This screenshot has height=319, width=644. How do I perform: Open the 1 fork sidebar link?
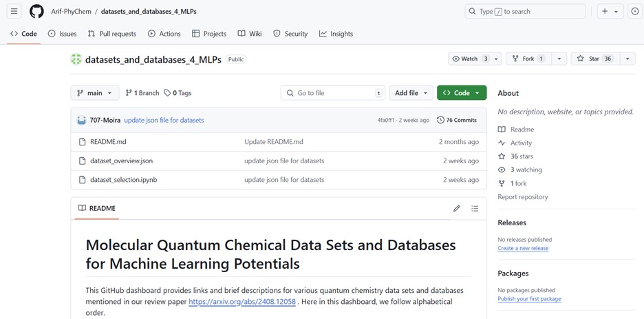pos(518,183)
